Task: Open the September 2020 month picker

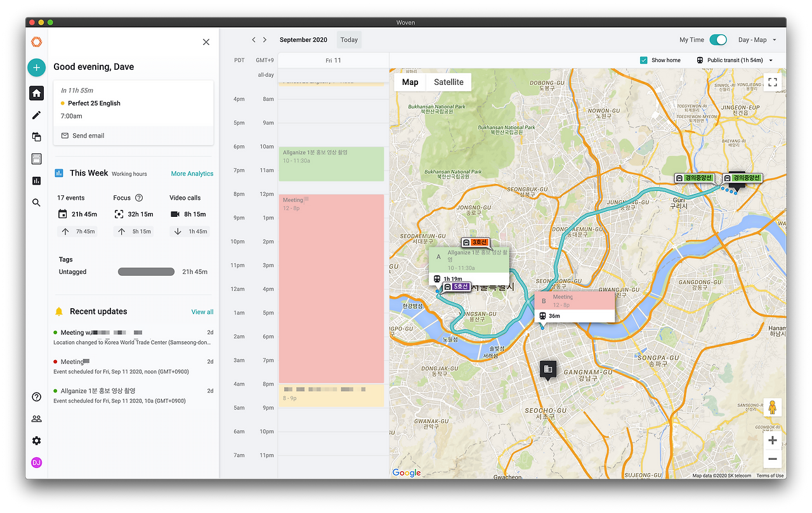Action: [303, 40]
